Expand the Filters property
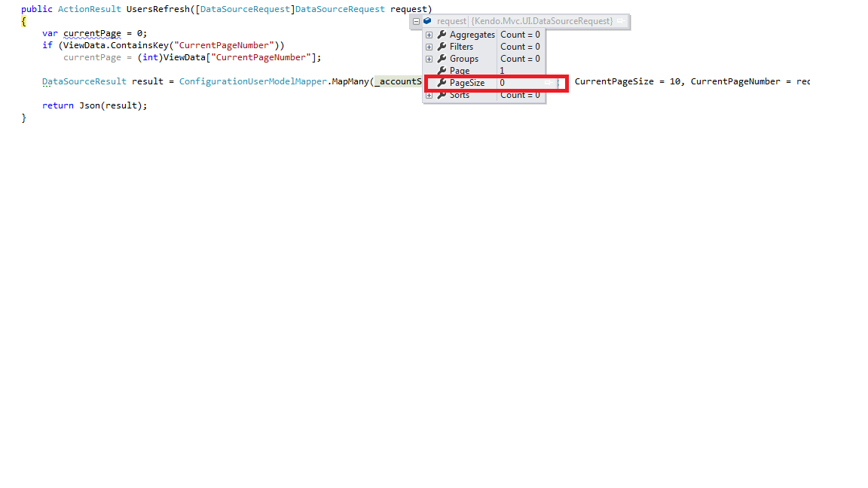The width and height of the screenshot is (868, 488). click(429, 47)
